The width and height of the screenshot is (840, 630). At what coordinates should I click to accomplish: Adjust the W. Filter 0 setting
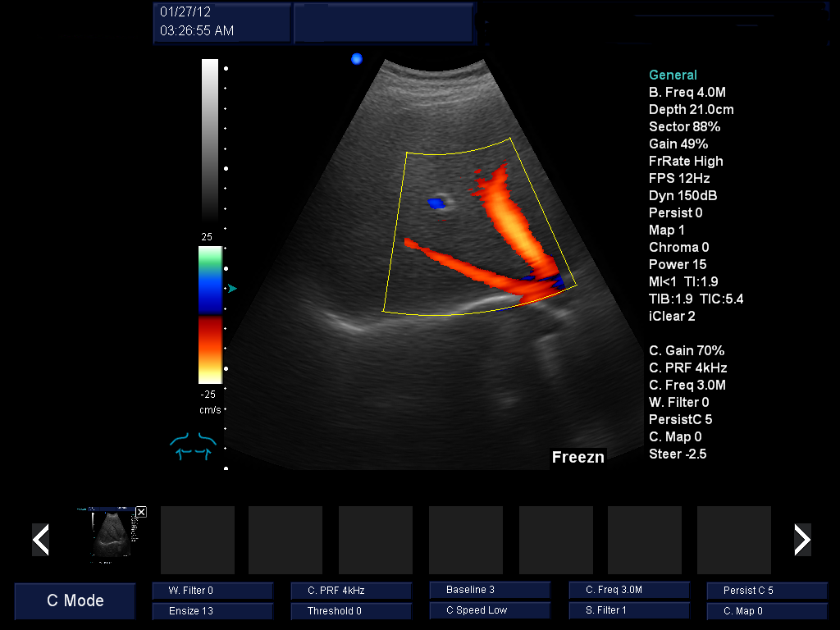(x=212, y=590)
